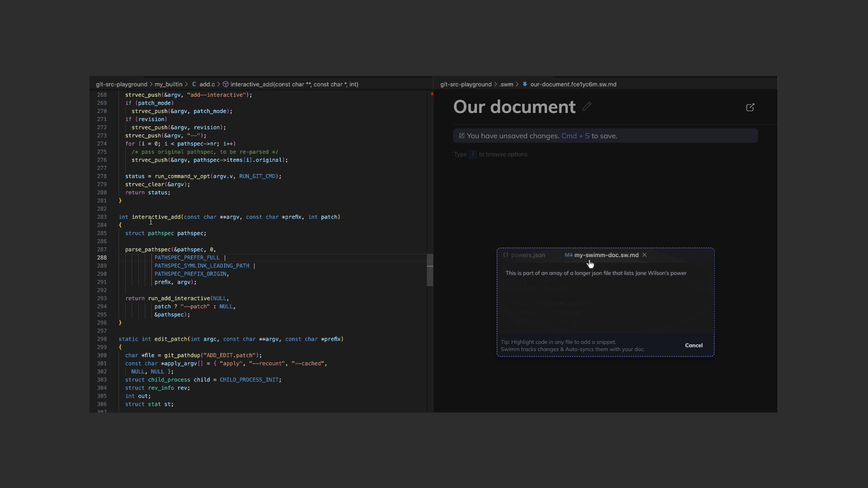Click the Swimm file icon in breadcrumb
The image size is (868, 488).
click(525, 84)
